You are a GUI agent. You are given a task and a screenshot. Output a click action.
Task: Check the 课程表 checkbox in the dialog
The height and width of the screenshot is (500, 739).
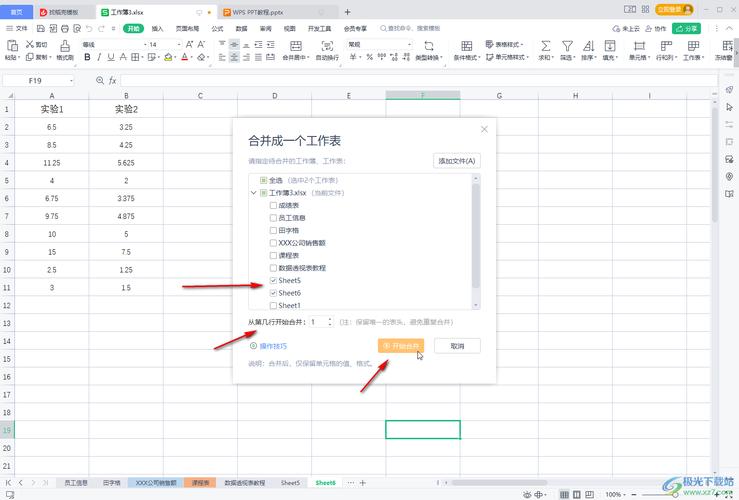click(273, 255)
